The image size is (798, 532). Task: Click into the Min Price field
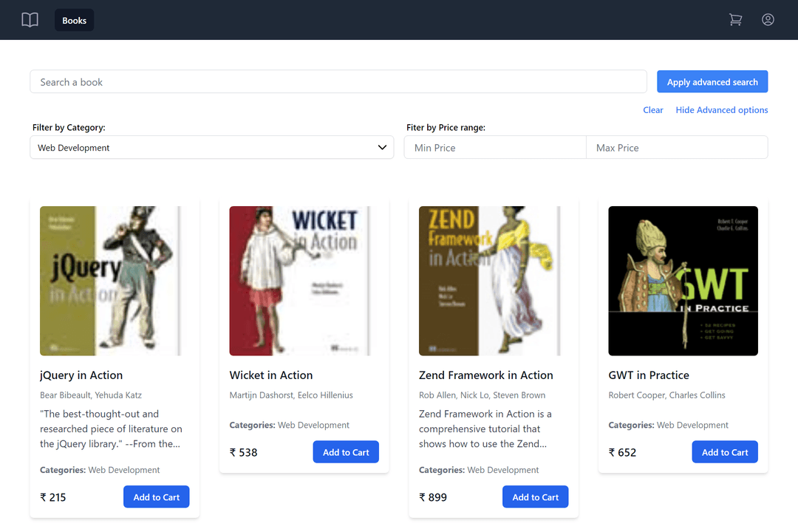(494, 148)
